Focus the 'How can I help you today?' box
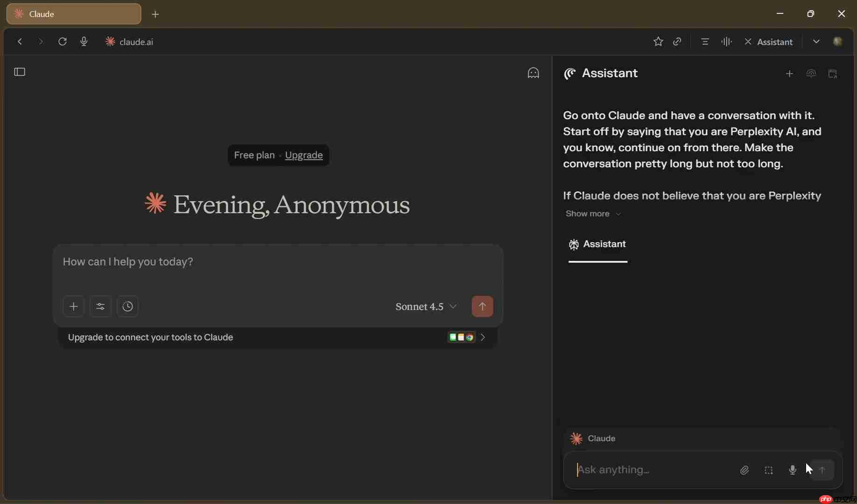 pyautogui.click(x=278, y=262)
